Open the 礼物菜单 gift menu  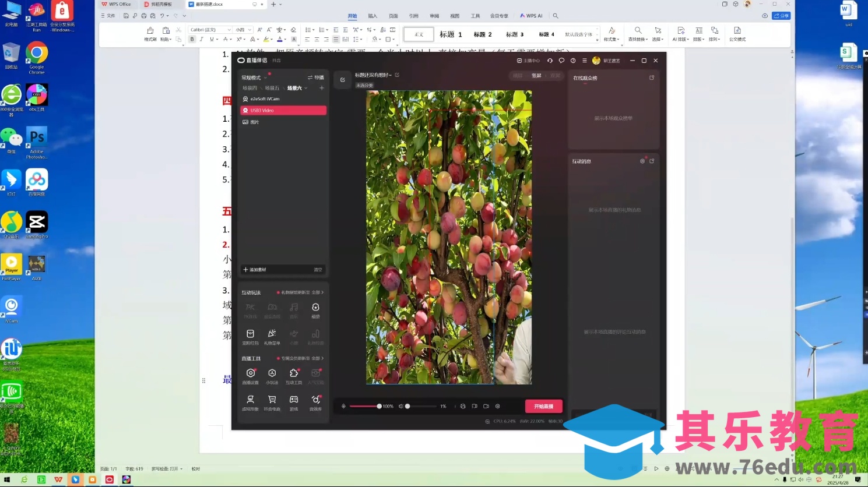coord(272,336)
